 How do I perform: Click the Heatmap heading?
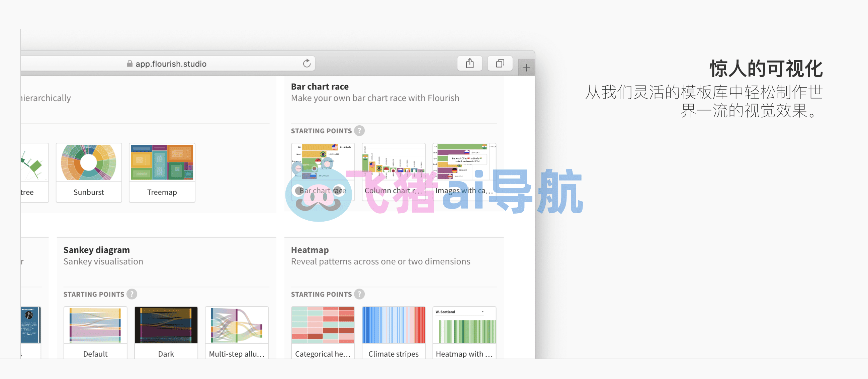[310, 250]
